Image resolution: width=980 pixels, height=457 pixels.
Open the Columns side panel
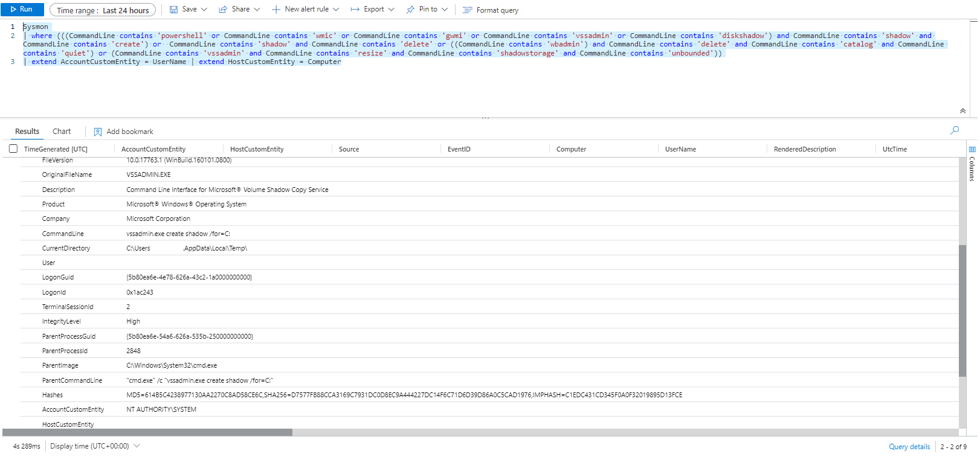pos(972,163)
